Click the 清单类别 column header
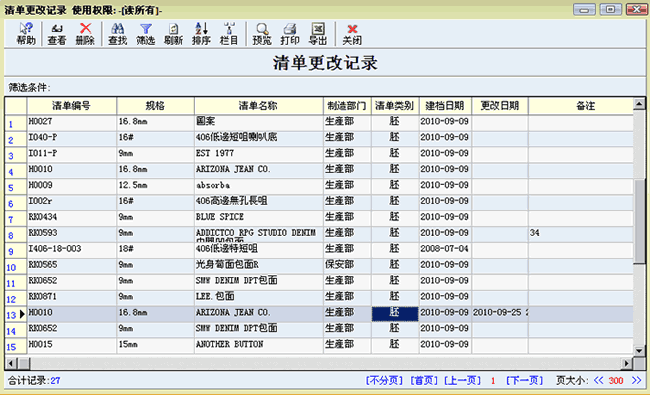 tap(395, 106)
